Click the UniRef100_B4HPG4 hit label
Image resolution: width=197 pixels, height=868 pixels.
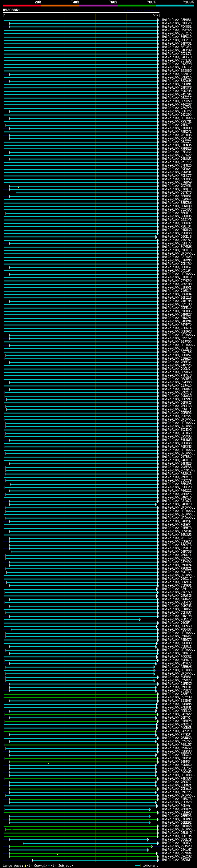[177, 761]
